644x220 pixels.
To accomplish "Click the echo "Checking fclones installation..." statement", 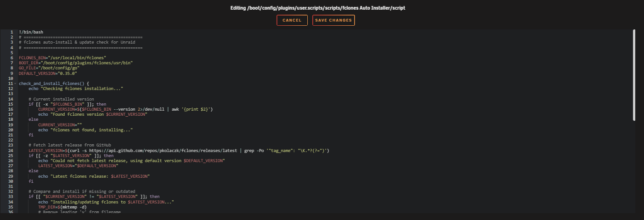I will tap(76, 89).
